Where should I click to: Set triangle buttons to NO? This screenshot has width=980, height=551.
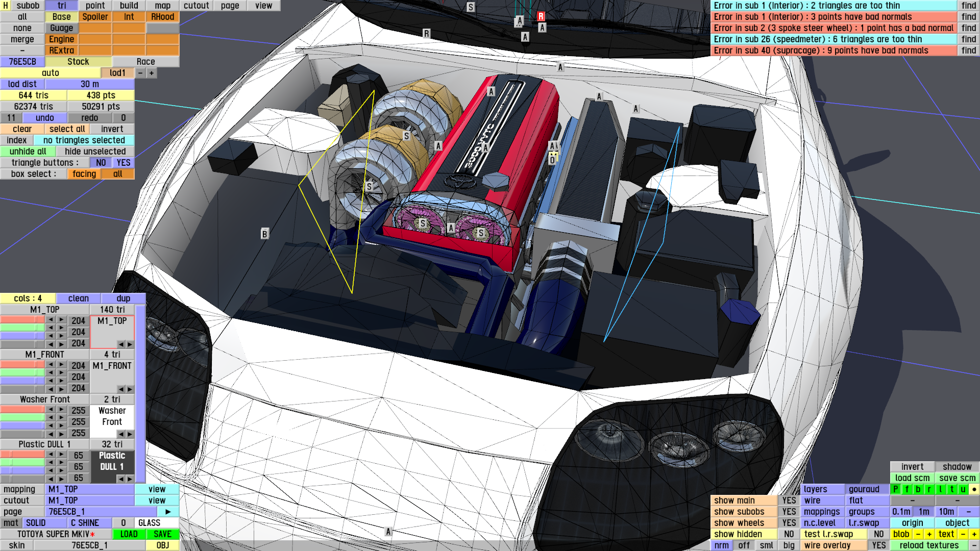[101, 162]
